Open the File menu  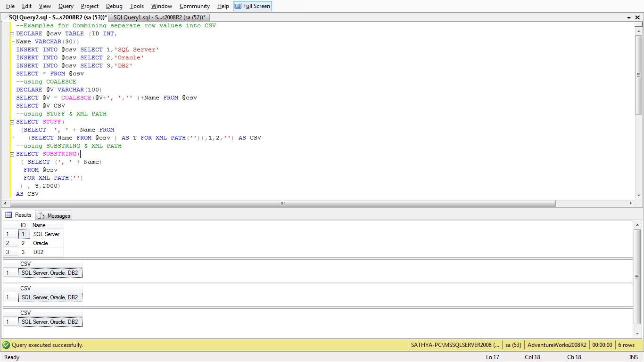point(10,6)
